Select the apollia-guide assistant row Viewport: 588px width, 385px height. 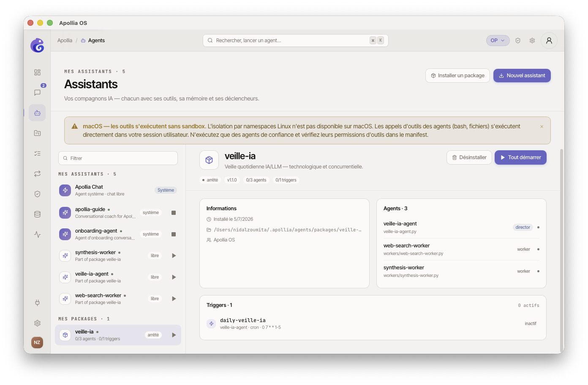pos(118,213)
